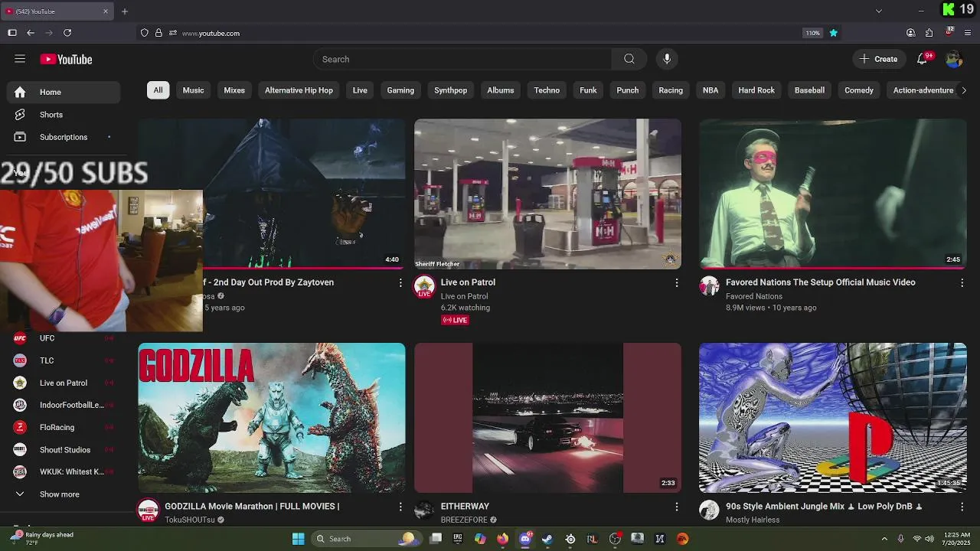
Task: Click the search magnifier button
Action: tap(629, 59)
